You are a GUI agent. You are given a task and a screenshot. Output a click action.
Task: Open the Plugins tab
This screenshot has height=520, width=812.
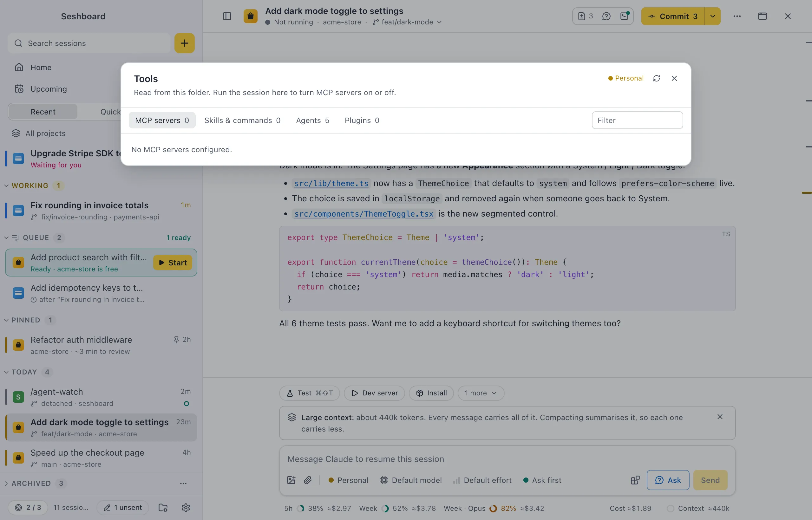point(362,120)
